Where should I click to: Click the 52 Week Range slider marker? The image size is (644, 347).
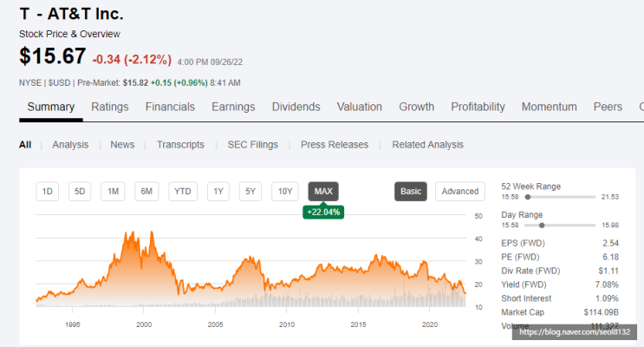tap(528, 197)
